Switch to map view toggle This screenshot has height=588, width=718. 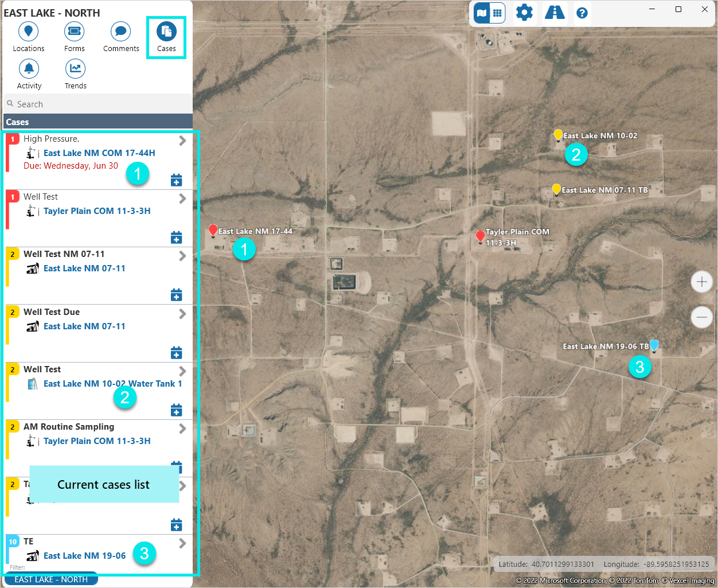pos(482,13)
